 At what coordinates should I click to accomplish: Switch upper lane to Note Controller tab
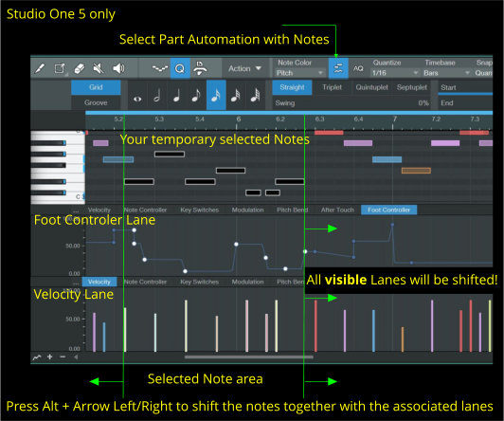coord(145,210)
